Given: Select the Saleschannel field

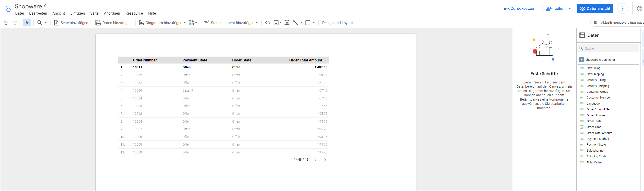Looking at the screenshot, I should pos(595,150).
